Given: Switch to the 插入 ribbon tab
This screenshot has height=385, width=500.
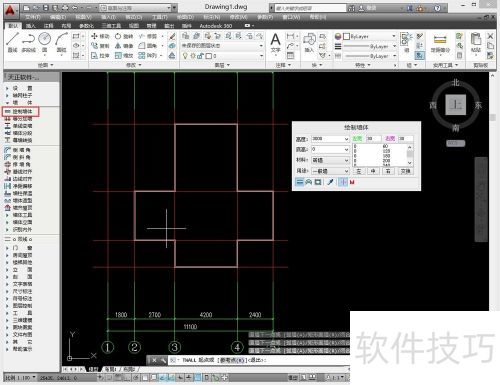Looking at the screenshot, I should coord(31,26).
